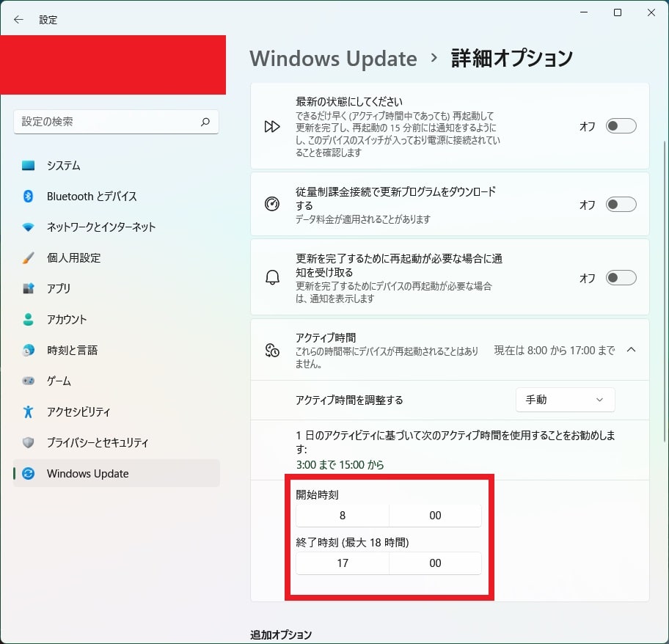The image size is (669, 644).
Task: Select start time minutes 00
Action: (435, 516)
